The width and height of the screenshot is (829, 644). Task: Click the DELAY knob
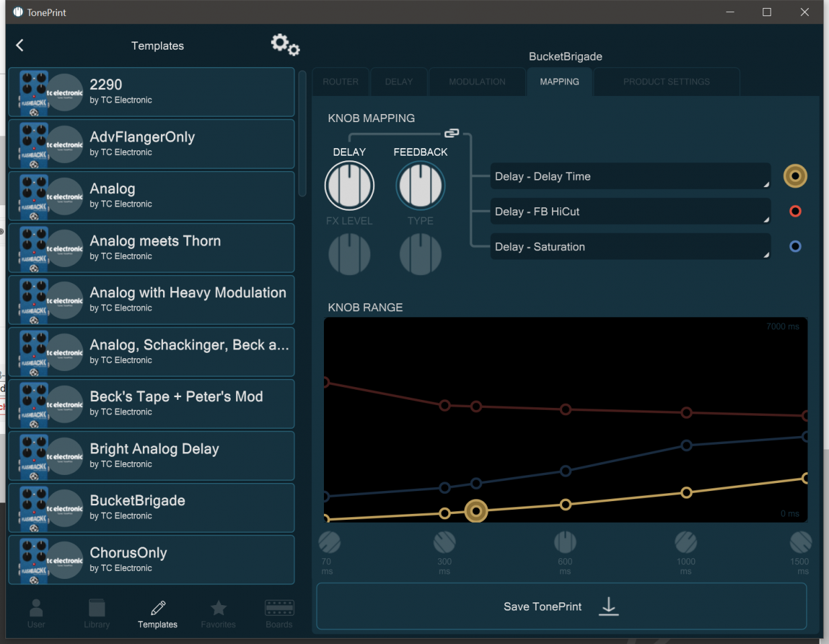point(349,186)
